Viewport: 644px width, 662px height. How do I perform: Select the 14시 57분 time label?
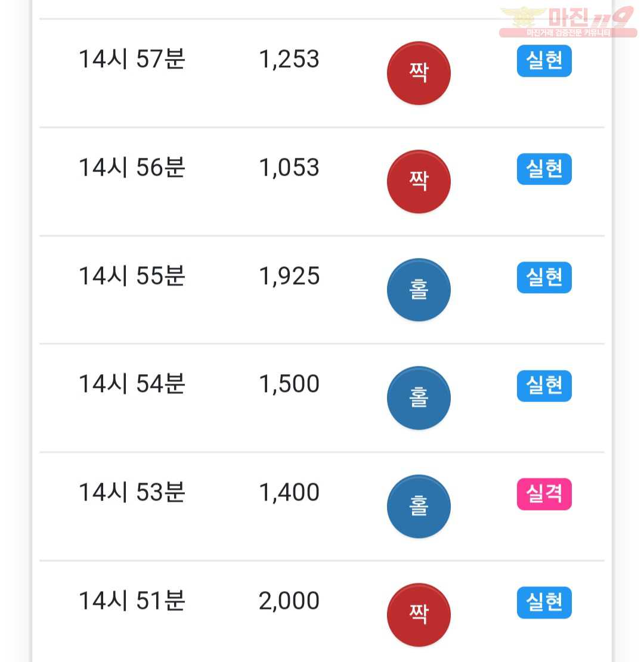pyautogui.click(x=132, y=58)
